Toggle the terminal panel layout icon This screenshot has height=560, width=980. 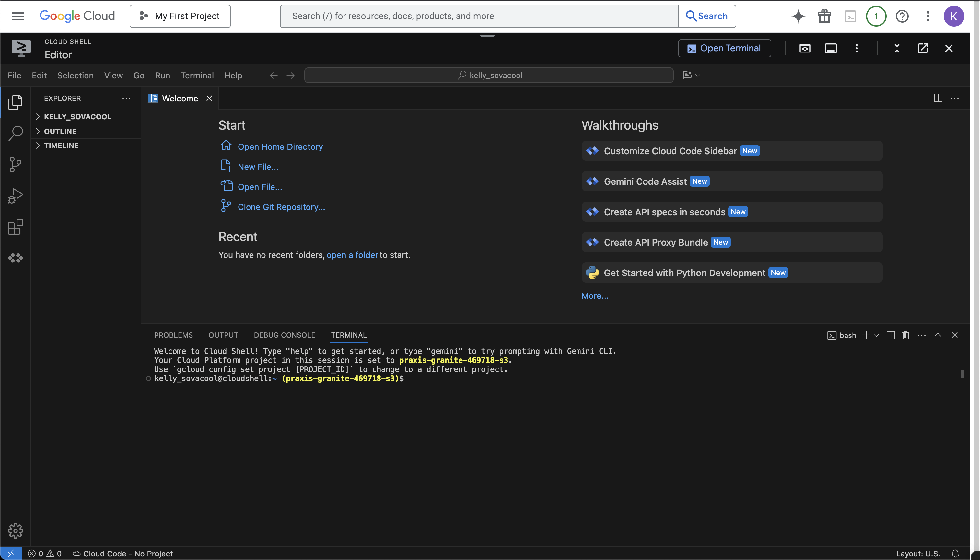pyautogui.click(x=831, y=49)
